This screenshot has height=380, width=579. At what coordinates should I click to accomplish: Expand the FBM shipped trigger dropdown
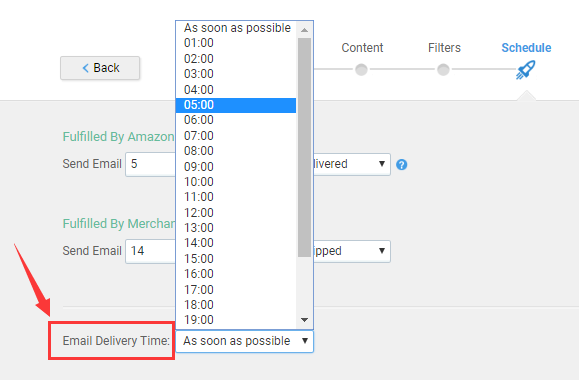click(x=352, y=251)
